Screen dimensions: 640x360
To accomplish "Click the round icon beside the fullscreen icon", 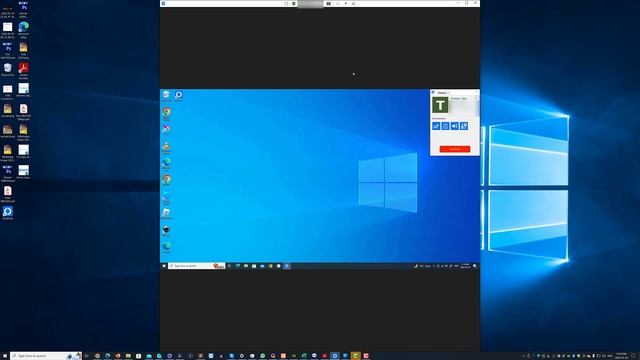I will point(293,3).
